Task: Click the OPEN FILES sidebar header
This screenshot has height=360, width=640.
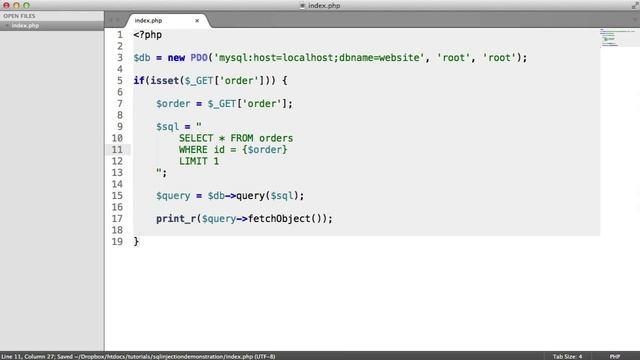Action: (19, 16)
